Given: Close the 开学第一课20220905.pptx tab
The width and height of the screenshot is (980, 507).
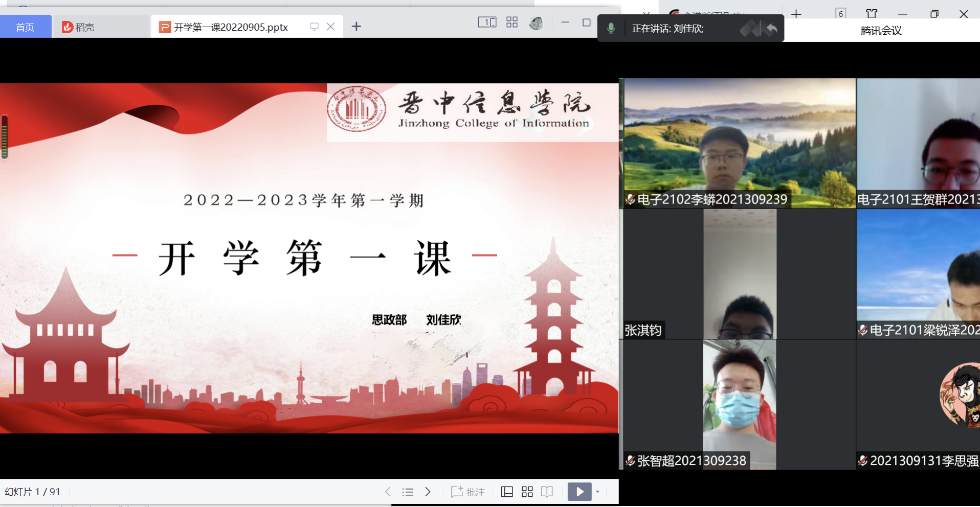Looking at the screenshot, I should [331, 27].
